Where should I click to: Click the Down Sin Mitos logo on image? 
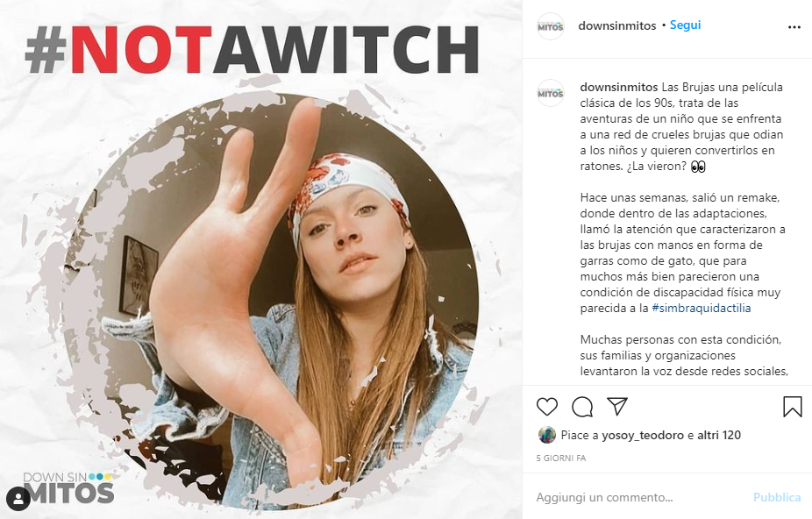[68, 487]
